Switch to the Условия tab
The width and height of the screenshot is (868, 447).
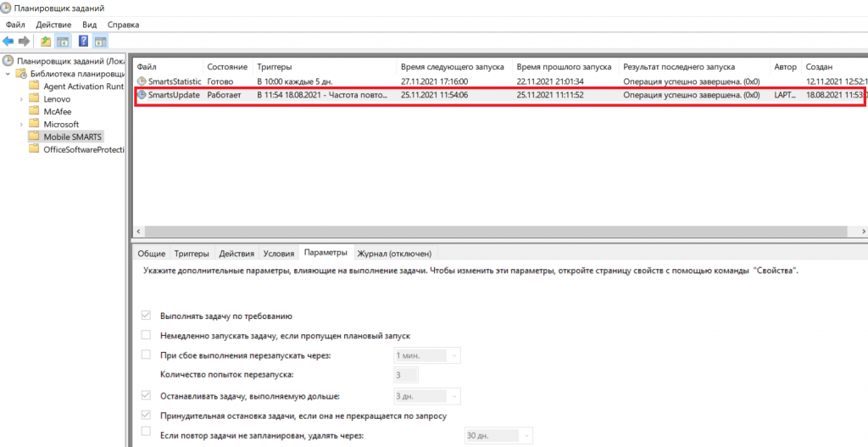click(x=278, y=253)
